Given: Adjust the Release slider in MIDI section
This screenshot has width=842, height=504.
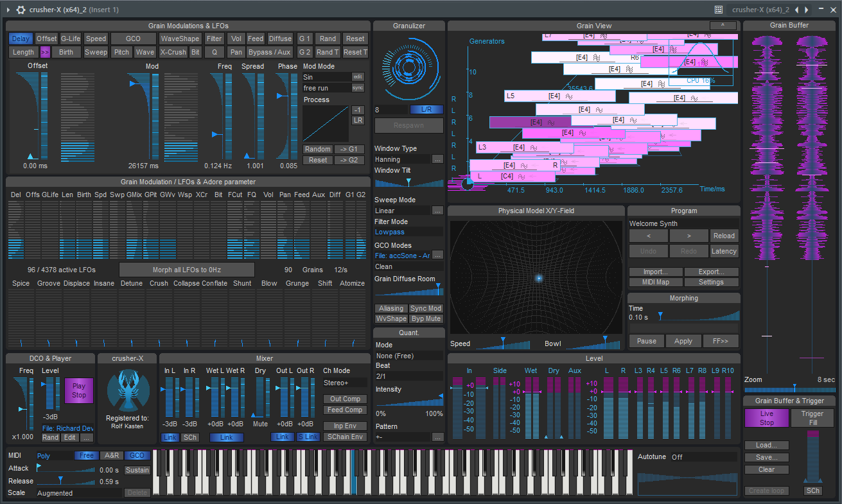Looking at the screenshot, I should click(66, 482).
